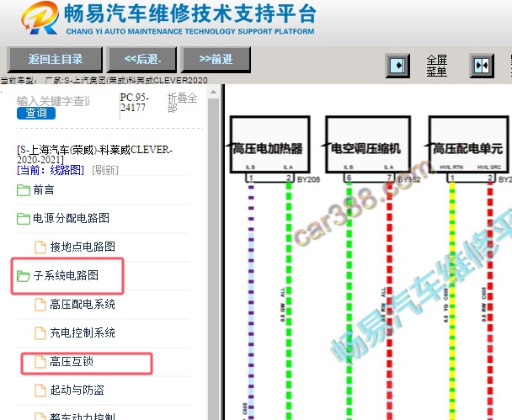Click the double-arrow panel collapse icon
The width and height of the screenshot is (512, 420).
pyautogui.click(x=482, y=66)
